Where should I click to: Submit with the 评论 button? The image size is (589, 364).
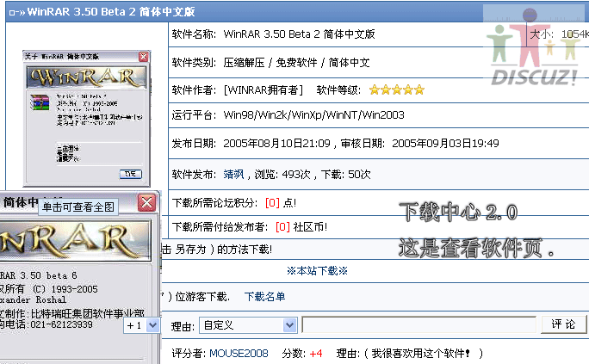563,324
